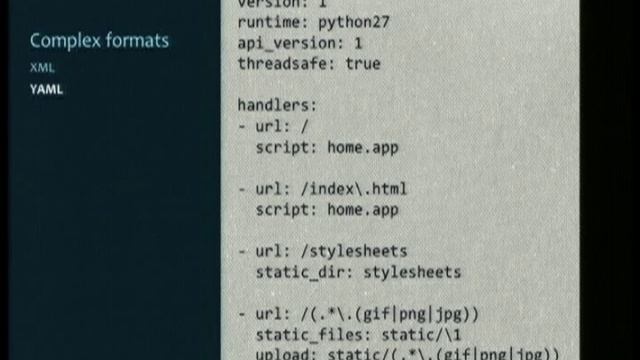Click the '- url: /' line
This screenshot has height=360, width=640.
point(273,127)
